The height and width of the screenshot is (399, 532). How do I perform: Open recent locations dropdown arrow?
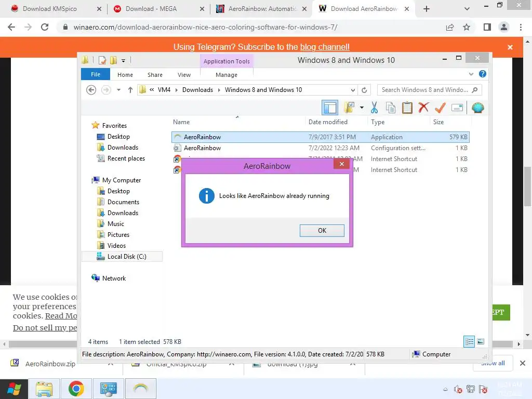point(118,90)
